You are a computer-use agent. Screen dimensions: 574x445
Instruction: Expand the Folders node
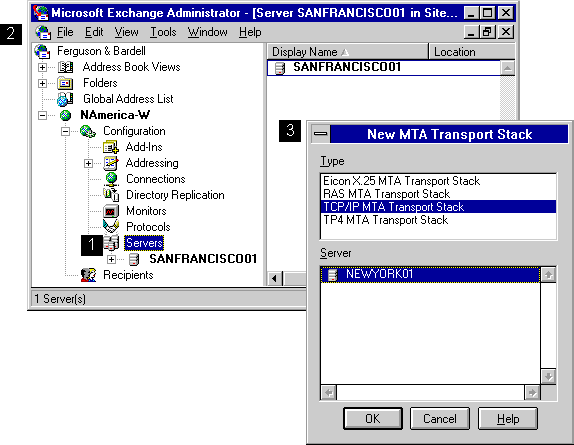click(x=42, y=83)
